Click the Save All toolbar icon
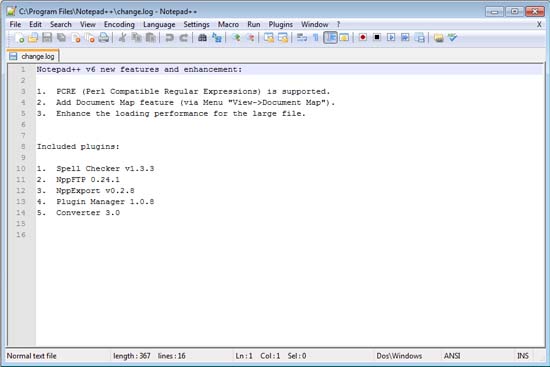The height and width of the screenshot is (367, 550). point(61,38)
